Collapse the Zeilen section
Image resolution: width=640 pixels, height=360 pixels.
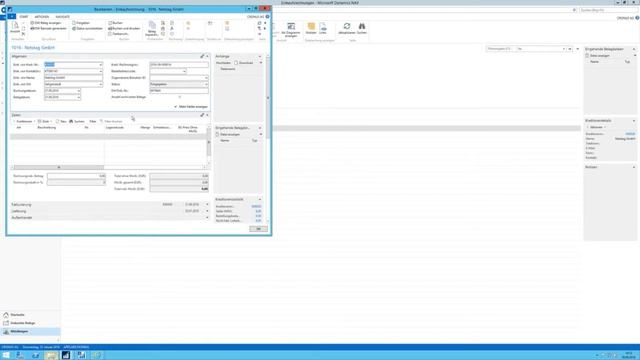(207, 115)
